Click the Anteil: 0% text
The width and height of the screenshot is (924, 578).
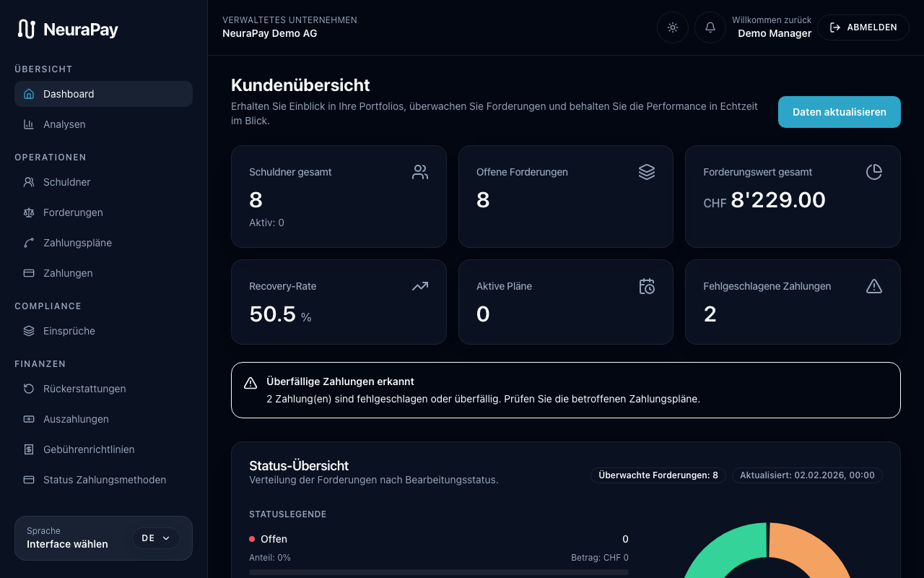(x=270, y=558)
